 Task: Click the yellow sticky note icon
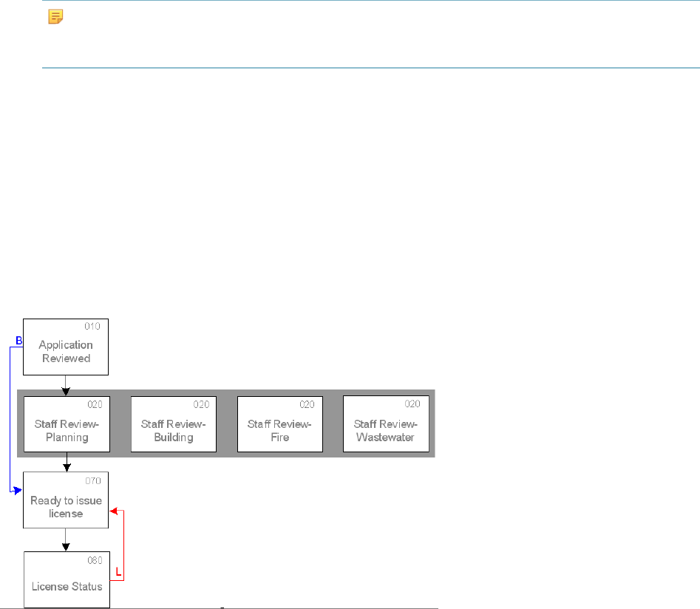(x=55, y=17)
